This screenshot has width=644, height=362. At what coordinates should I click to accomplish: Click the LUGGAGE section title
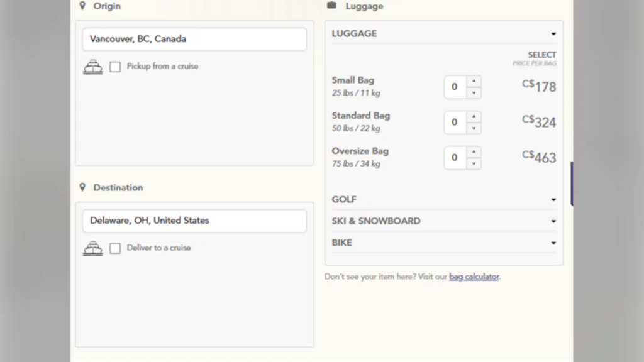[354, 34]
